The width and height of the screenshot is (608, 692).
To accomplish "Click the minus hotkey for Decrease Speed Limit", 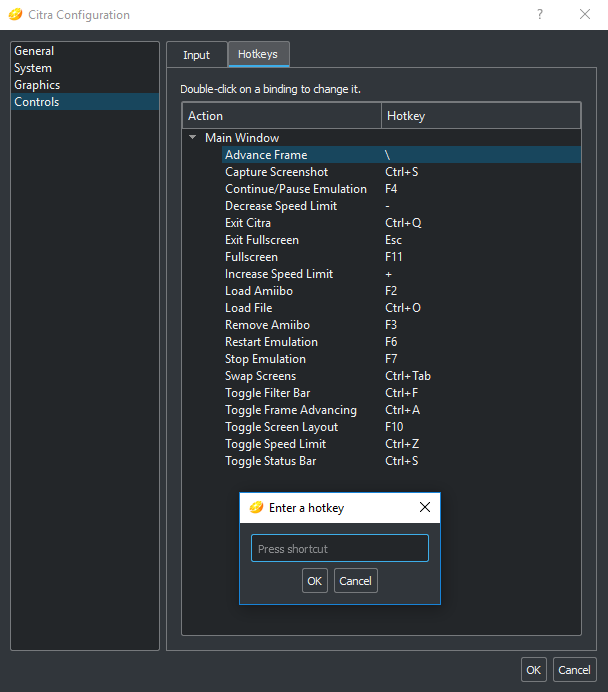I will coord(387,206).
